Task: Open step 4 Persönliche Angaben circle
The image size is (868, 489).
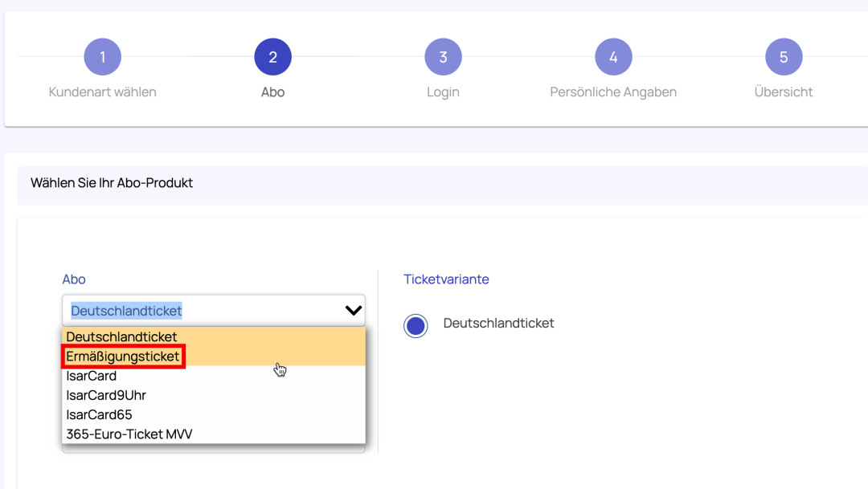Action: pos(613,57)
